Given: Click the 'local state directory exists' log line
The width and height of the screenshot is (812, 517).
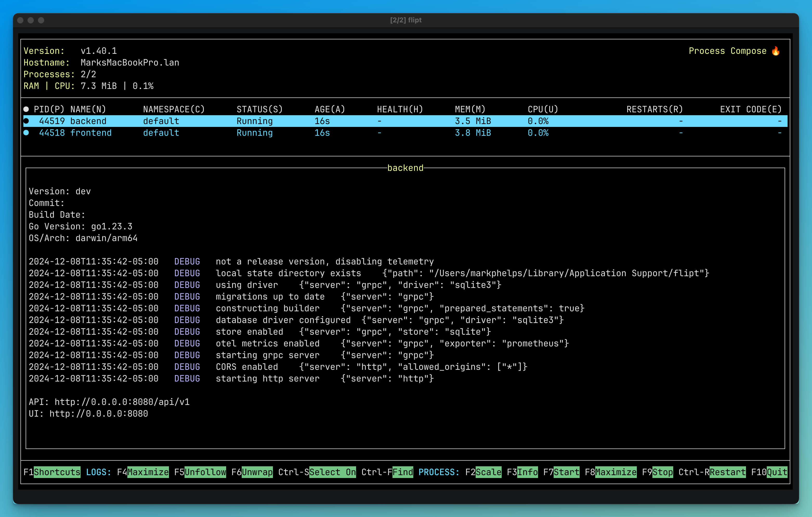Looking at the screenshot, I should (369, 273).
